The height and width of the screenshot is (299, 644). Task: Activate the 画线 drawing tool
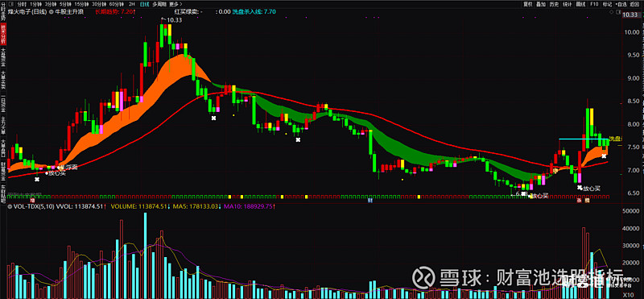click(580, 4)
